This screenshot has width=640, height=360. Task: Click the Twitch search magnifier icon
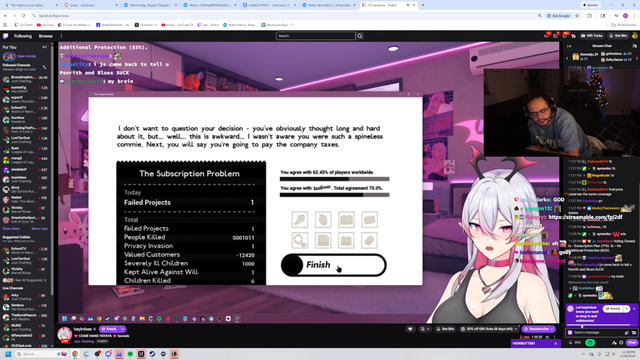coord(360,36)
